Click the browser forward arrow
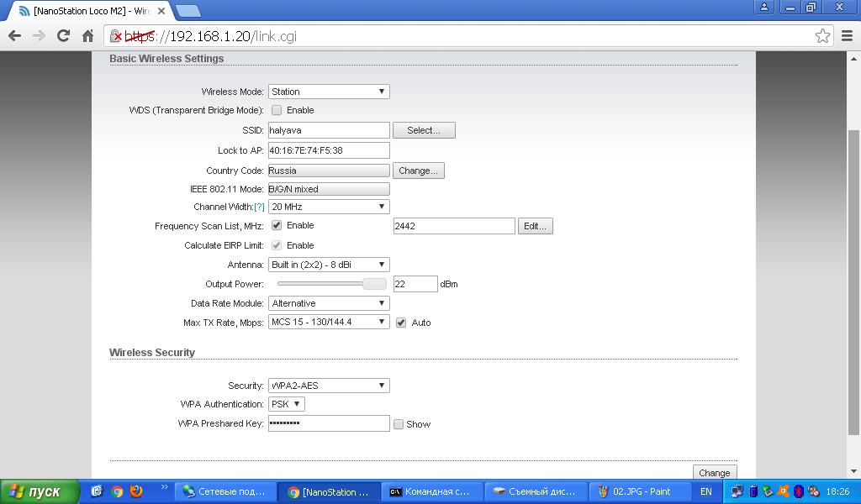861x504 pixels. click(39, 36)
